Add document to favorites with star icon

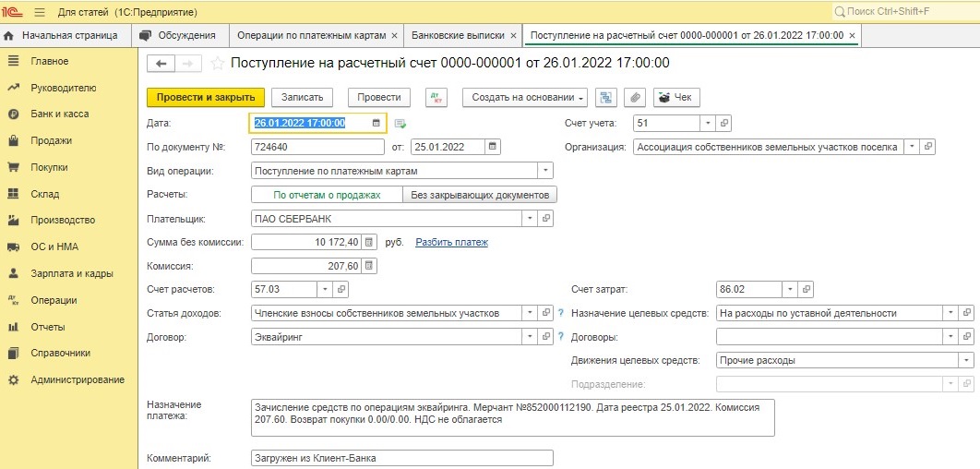point(217,63)
